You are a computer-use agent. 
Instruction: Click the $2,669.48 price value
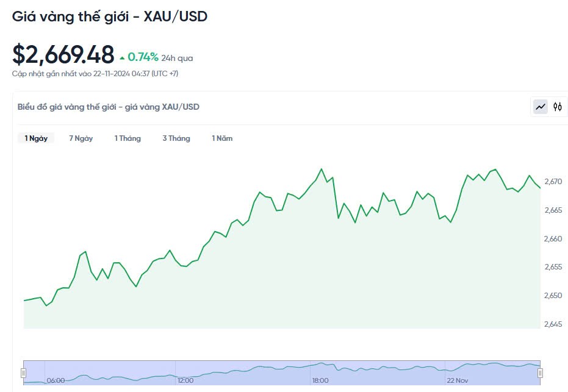(x=63, y=55)
